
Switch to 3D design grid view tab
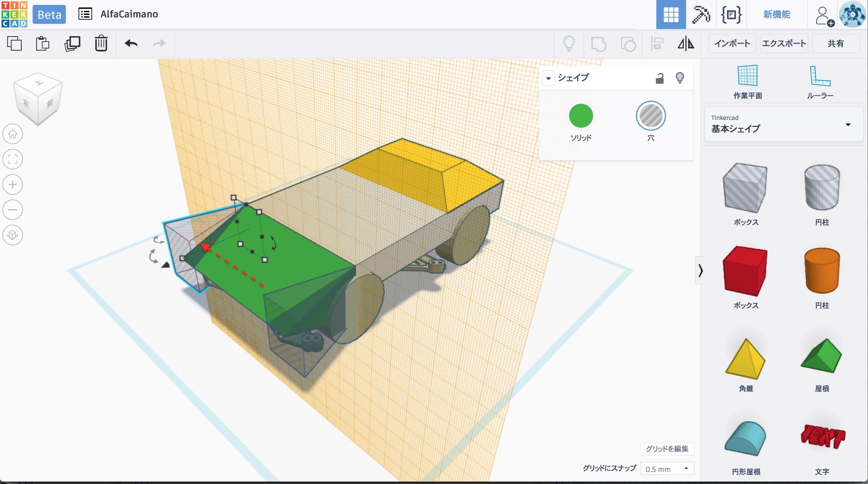(x=671, y=14)
